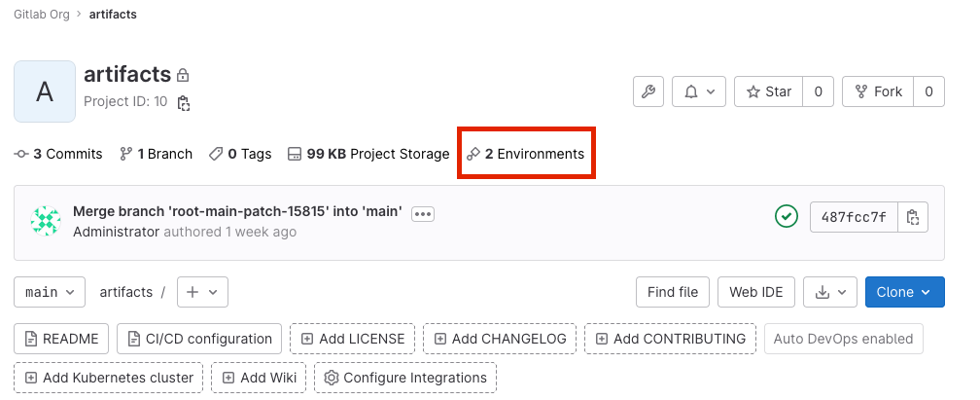This screenshot has height=400, width=980.
Task: Copy the project ID to clipboard
Action: pyautogui.click(x=184, y=102)
